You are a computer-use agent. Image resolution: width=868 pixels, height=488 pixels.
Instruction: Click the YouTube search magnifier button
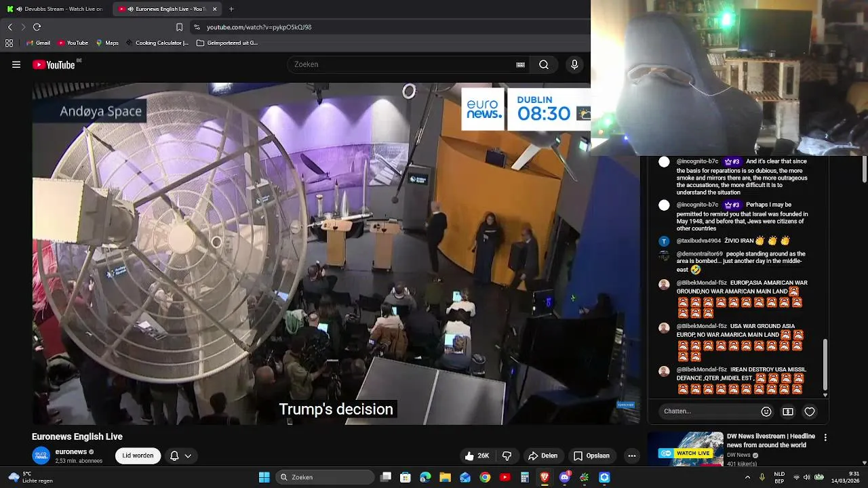click(x=544, y=64)
